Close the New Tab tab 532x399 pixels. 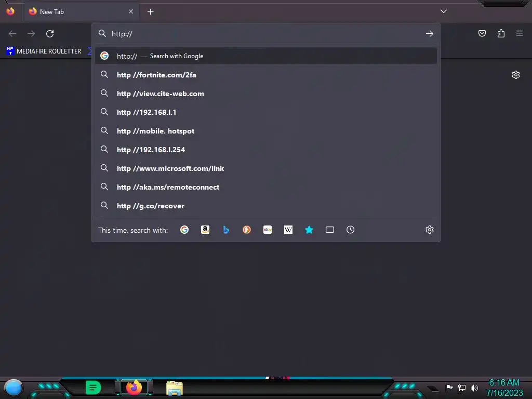pyautogui.click(x=131, y=11)
